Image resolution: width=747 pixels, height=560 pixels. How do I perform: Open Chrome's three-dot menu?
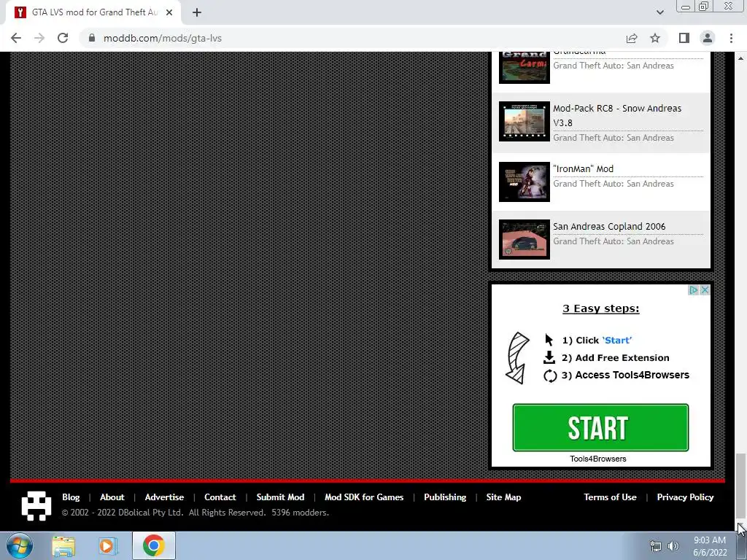click(x=731, y=38)
